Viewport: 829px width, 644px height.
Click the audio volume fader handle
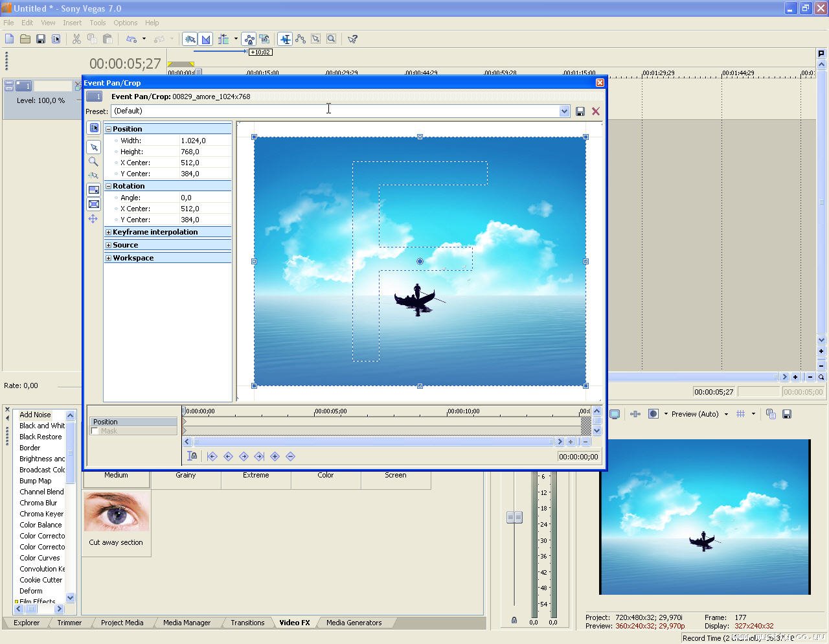click(514, 517)
